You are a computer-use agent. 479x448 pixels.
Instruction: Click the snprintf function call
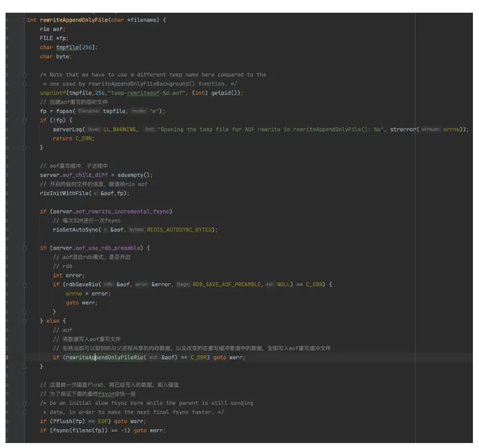point(52,93)
